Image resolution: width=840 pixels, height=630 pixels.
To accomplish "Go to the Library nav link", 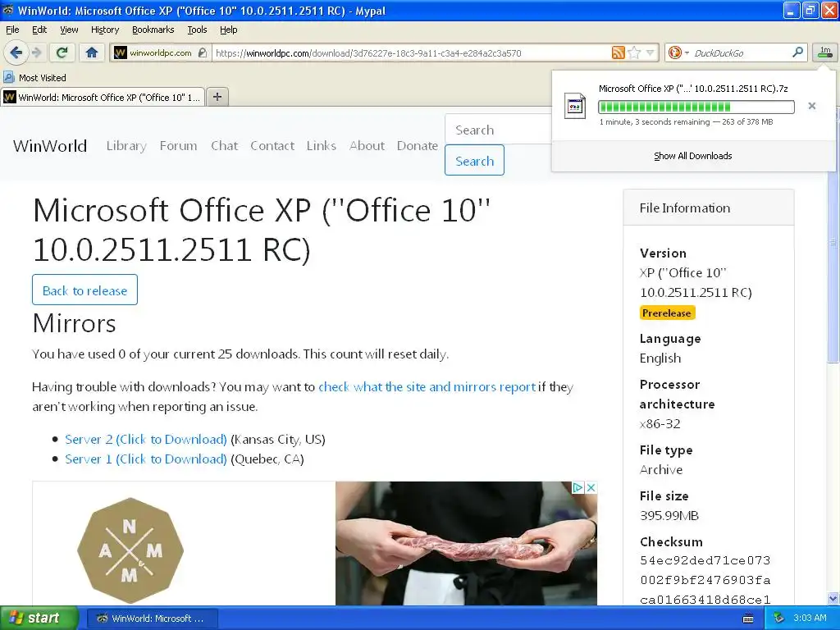I will (126, 146).
